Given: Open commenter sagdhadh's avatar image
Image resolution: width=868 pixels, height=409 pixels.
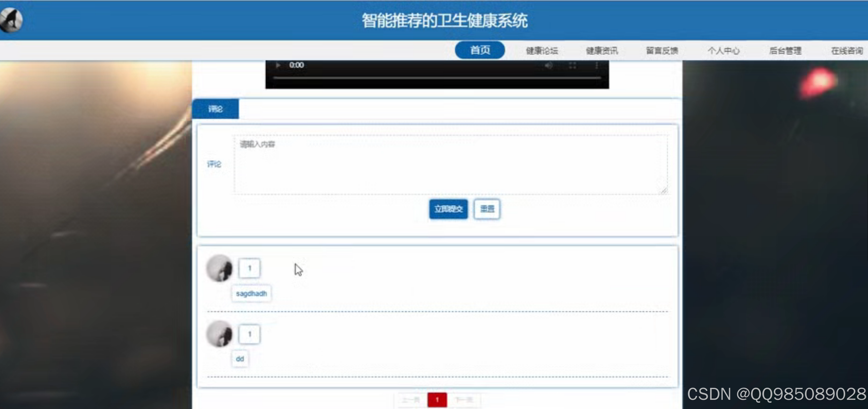Looking at the screenshot, I should coord(220,269).
